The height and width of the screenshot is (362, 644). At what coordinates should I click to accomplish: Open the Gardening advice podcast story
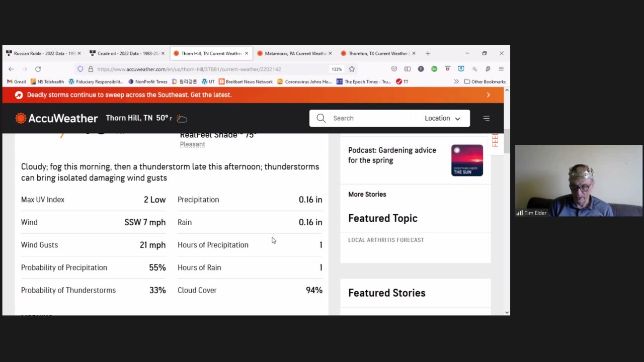(x=392, y=155)
